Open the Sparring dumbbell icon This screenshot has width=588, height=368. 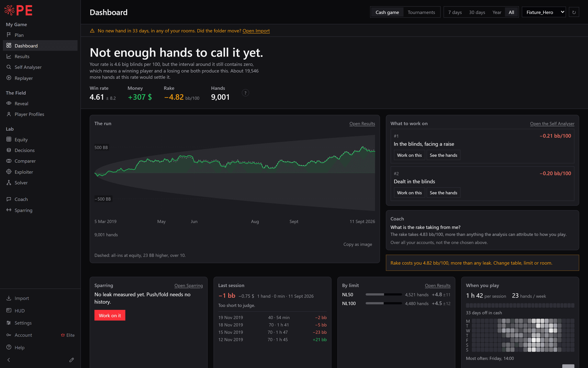tap(9, 210)
